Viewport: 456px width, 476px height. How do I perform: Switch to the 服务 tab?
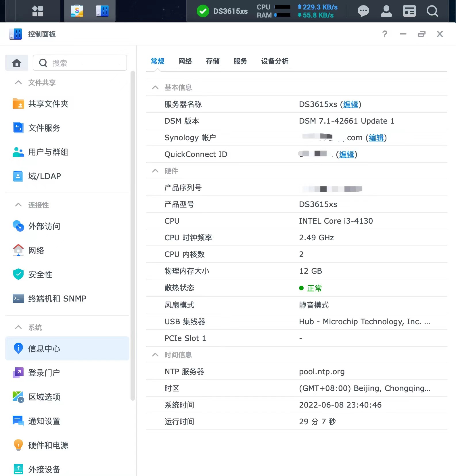point(240,61)
